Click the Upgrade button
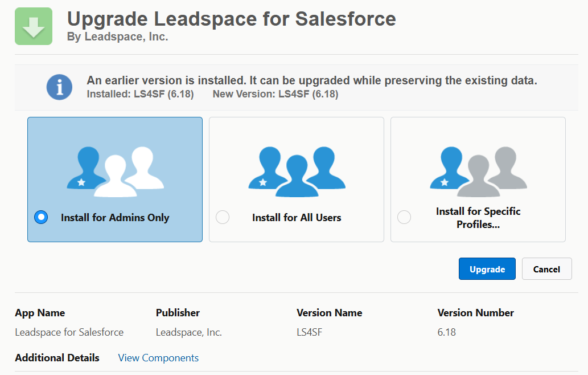 pos(487,269)
